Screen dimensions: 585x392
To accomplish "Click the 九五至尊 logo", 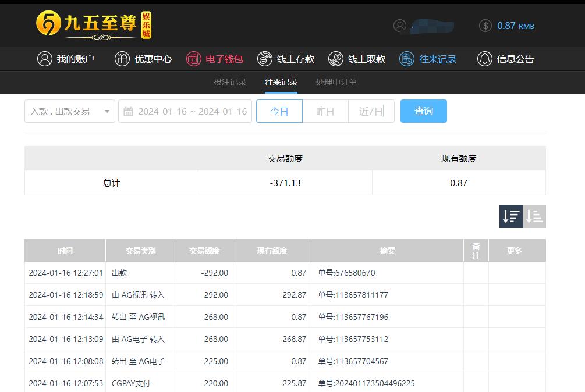I will 94,25.
